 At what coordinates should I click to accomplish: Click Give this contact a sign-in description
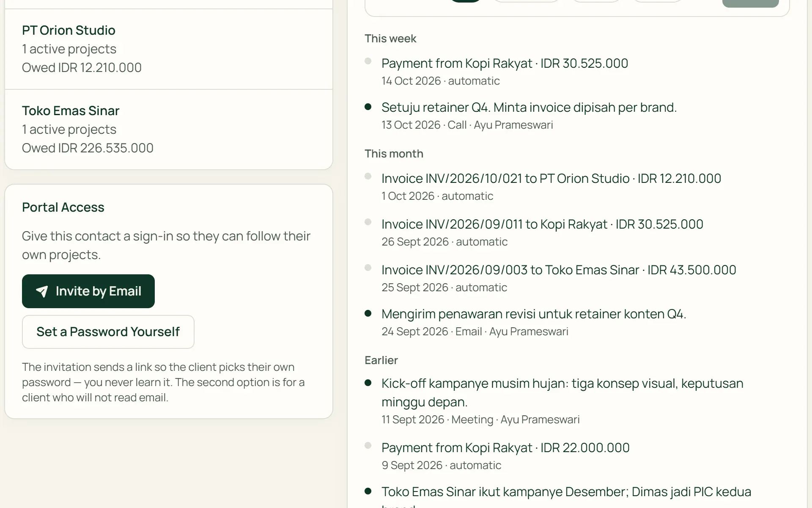pos(166,246)
